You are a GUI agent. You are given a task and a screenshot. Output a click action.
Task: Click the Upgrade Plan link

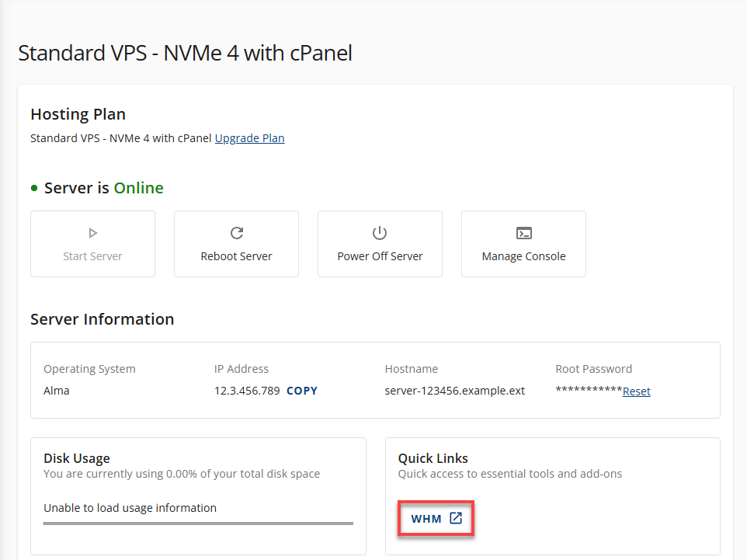click(249, 138)
